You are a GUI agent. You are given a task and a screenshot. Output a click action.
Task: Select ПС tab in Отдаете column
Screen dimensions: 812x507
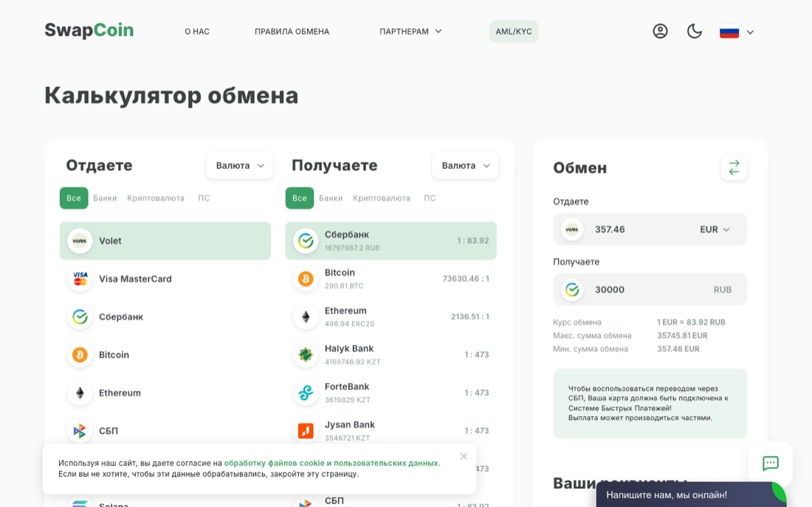click(x=204, y=198)
